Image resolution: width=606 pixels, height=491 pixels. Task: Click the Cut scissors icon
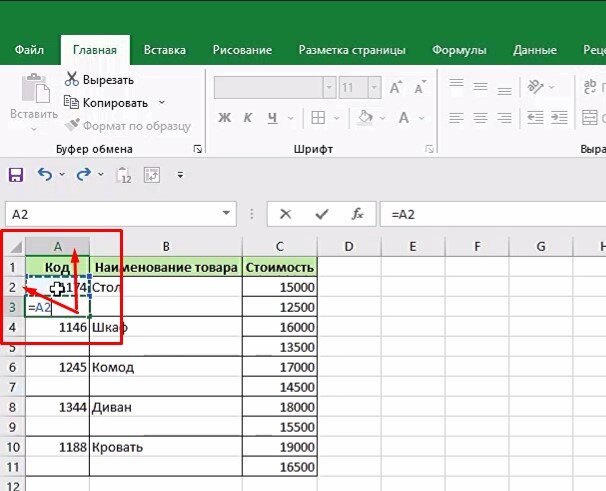pos(71,79)
